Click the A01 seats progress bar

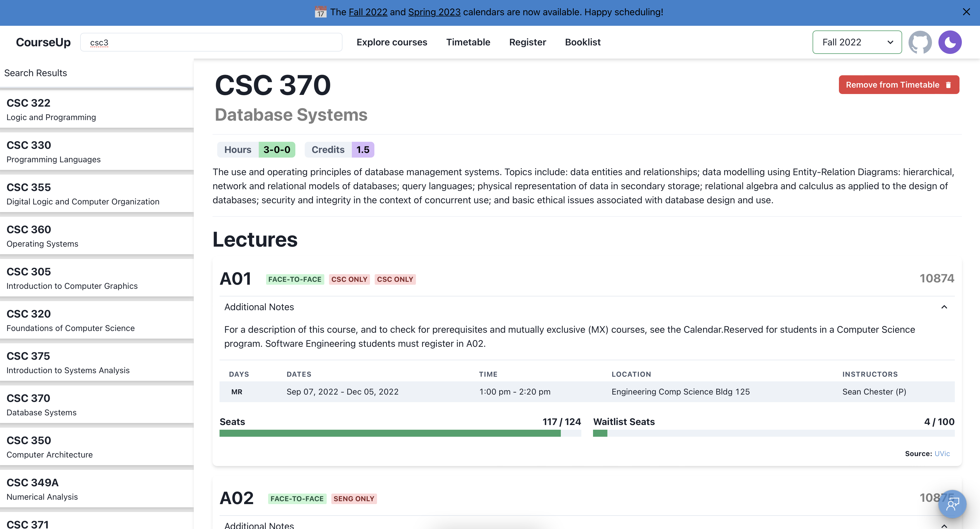pos(400,434)
